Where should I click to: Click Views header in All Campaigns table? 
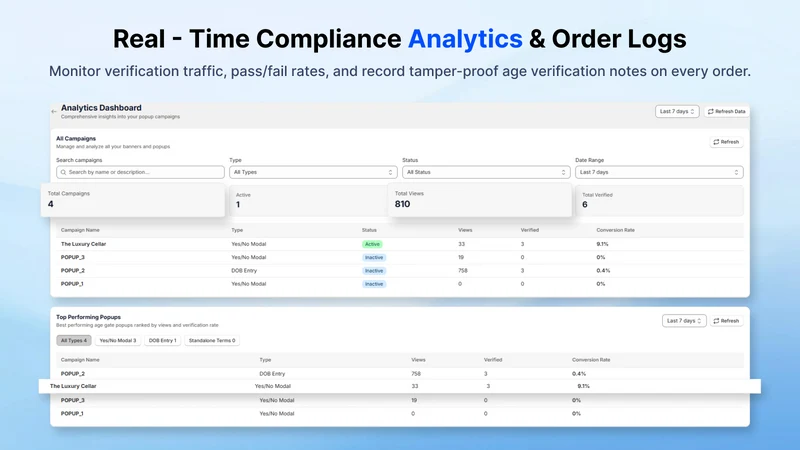(x=465, y=230)
